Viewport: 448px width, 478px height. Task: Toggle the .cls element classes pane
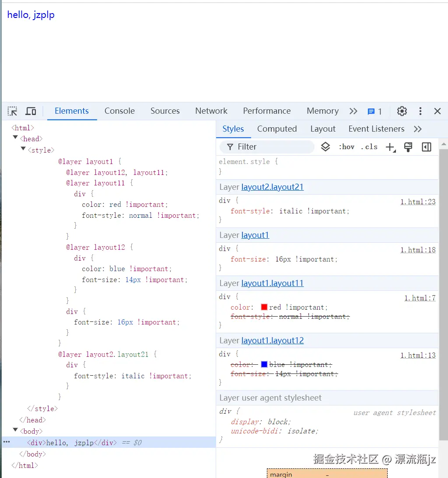coord(369,147)
